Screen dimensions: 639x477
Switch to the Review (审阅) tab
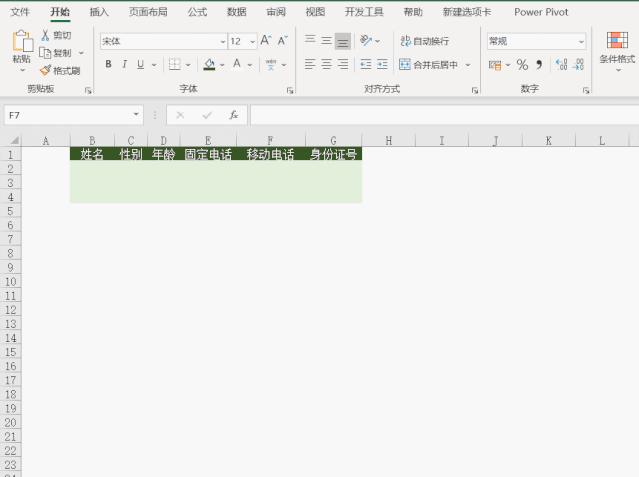(276, 12)
